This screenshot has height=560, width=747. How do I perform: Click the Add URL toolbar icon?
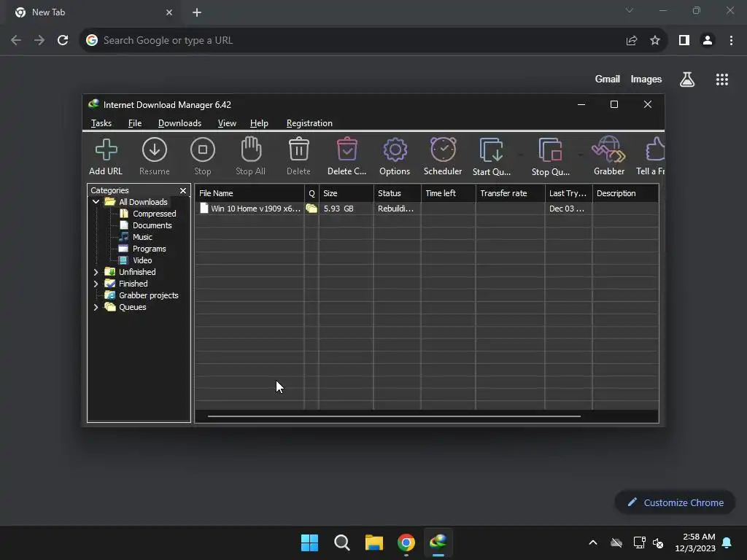[x=106, y=150]
